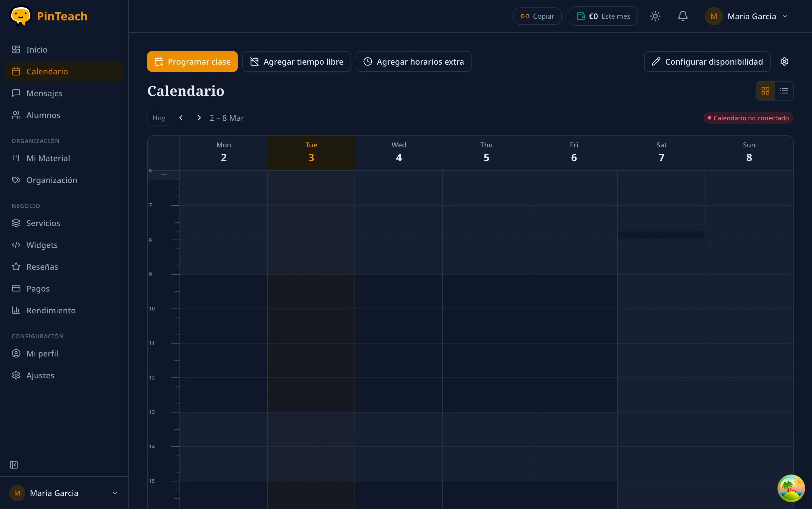This screenshot has width=812, height=509.
Task: Open the notifications bell
Action: point(683,16)
